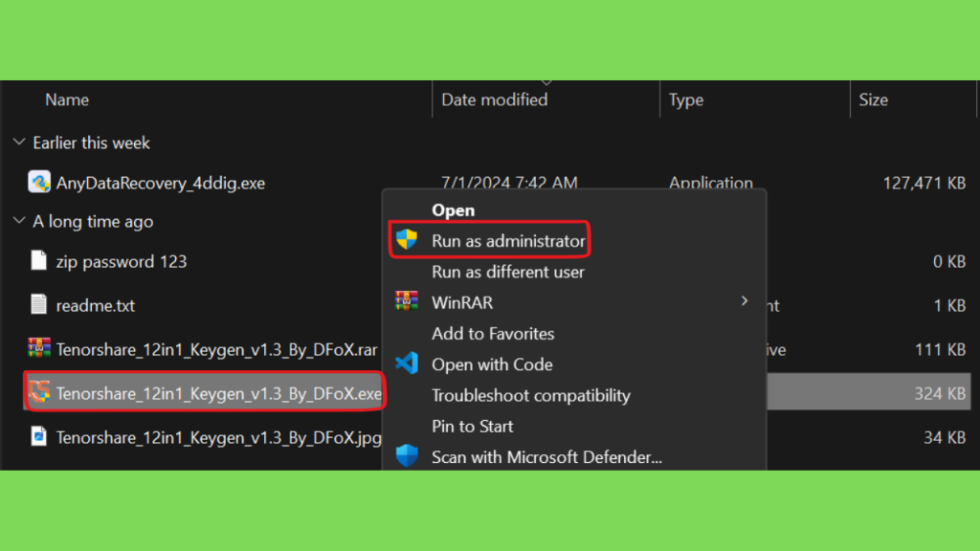Select Pin to Start

473,426
